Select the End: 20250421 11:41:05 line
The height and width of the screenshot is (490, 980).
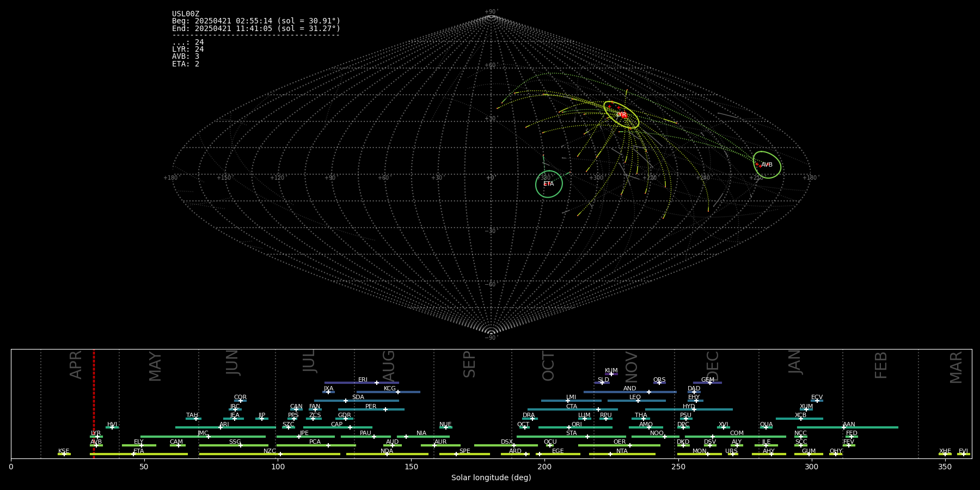256,28
